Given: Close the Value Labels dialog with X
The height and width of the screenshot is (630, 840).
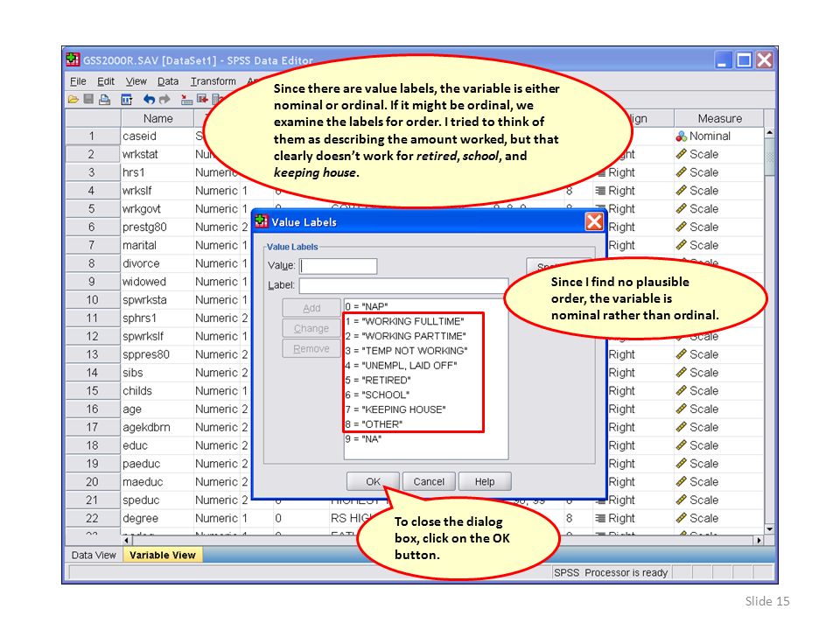Looking at the screenshot, I should [594, 221].
